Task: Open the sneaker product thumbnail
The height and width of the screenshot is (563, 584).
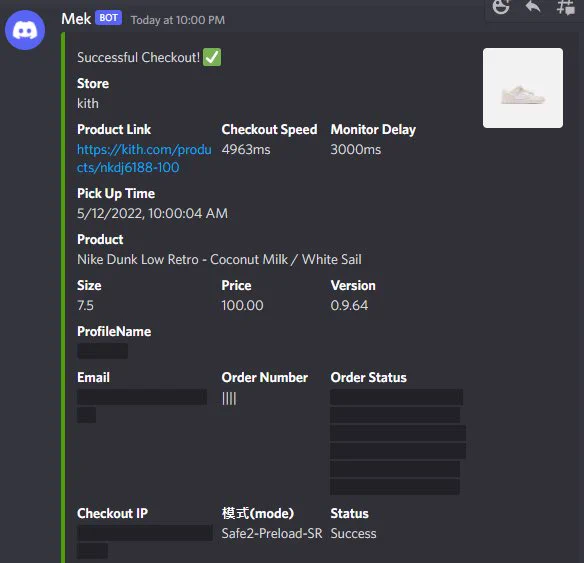Action: pyautogui.click(x=523, y=88)
